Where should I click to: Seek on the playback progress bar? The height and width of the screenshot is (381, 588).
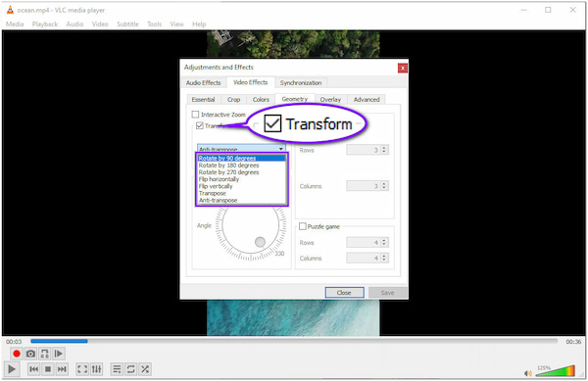click(x=294, y=341)
